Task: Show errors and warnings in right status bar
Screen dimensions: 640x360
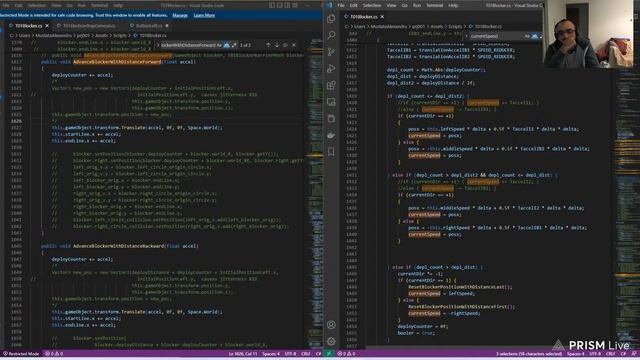Action: click(x=346, y=353)
